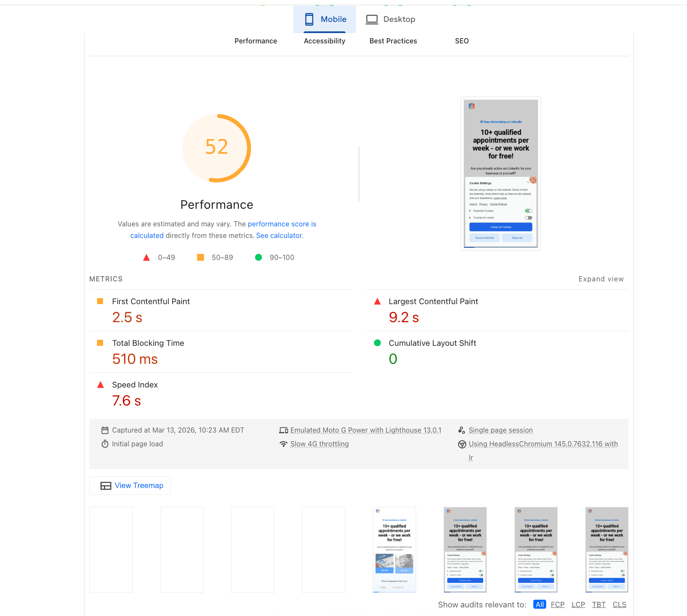The height and width of the screenshot is (616, 687).
Task: Toggle the TBT audit filter chip
Action: [599, 604]
